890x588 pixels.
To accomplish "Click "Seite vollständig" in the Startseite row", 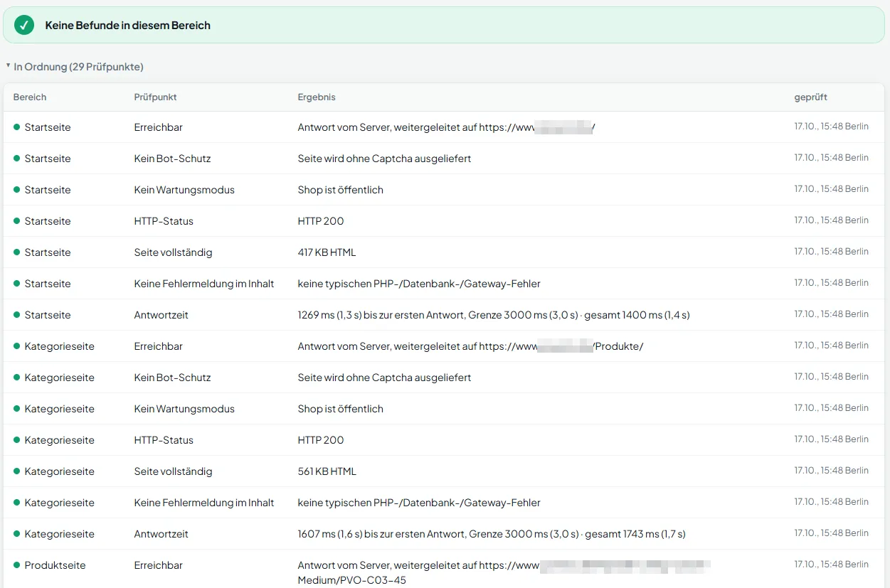I will pyautogui.click(x=174, y=252).
